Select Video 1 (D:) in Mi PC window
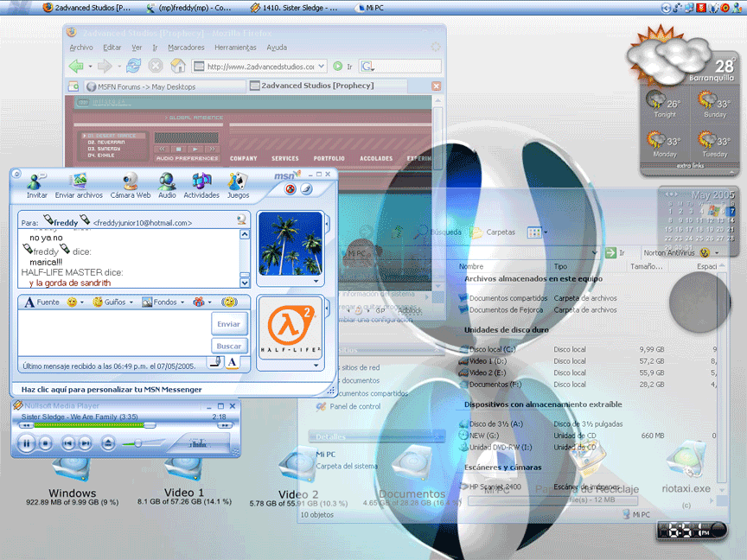Screen dimensions: 747x560 [x=482, y=361]
